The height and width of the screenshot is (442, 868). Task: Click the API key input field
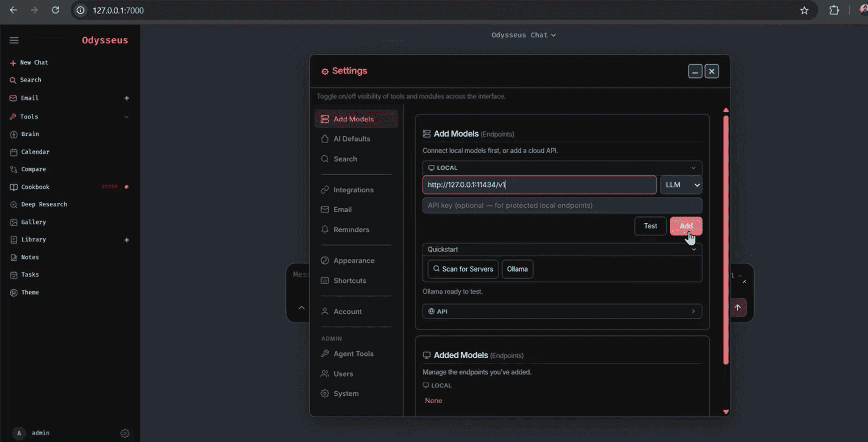coord(562,206)
